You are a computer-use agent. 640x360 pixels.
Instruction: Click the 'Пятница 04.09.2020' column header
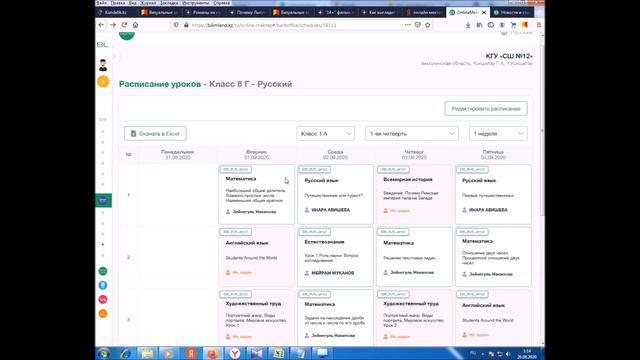coord(493,154)
